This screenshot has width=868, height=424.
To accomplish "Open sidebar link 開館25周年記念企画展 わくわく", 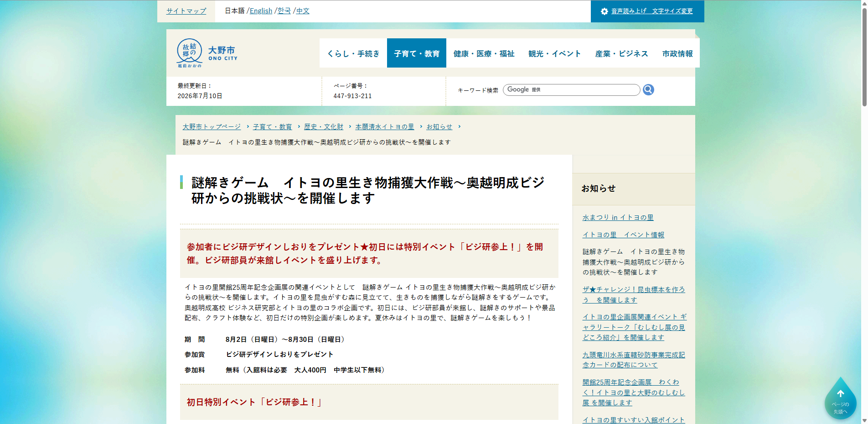I will point(633,393).
